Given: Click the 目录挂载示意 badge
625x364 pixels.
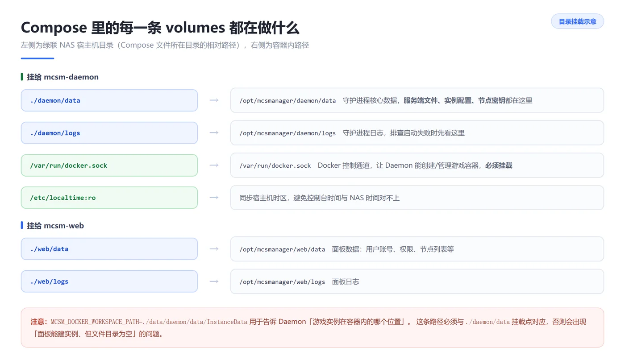Looking at the screenshot, I should pos(577,21).
